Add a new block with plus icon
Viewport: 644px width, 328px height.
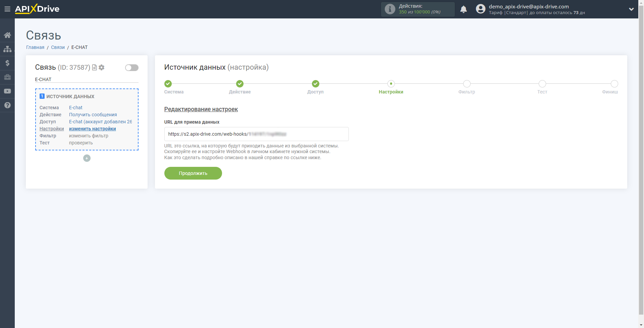tap(87, 158)
